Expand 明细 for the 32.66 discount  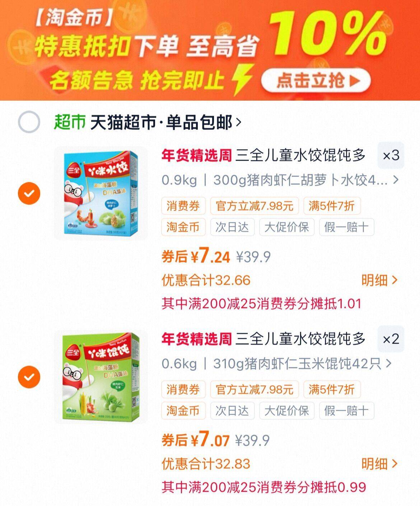[x=380, y=280]
